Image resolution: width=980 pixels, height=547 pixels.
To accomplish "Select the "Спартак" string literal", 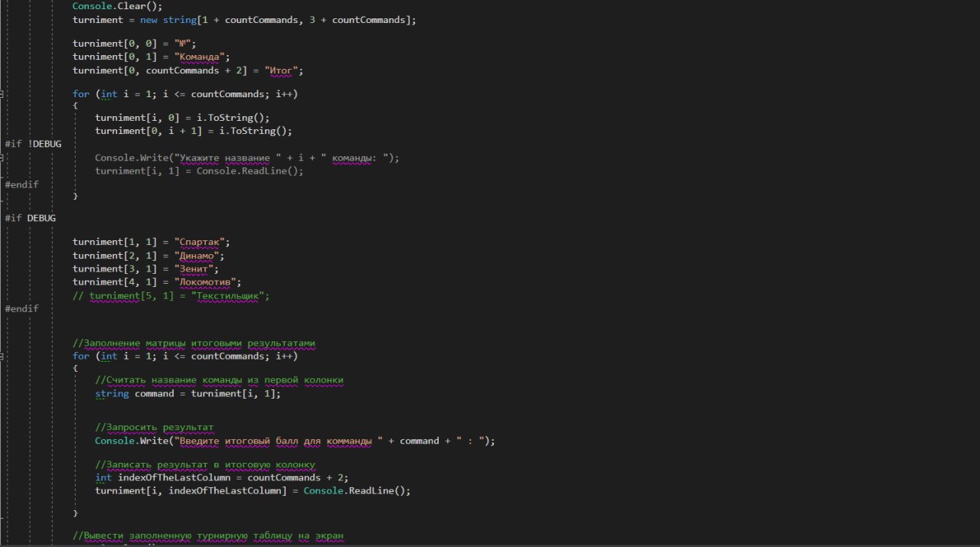I will (x=201, y=242).
